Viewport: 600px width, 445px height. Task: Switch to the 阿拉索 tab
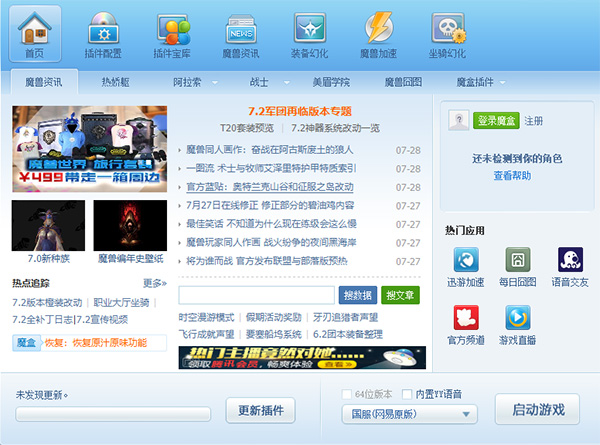(x=187, y=82)
